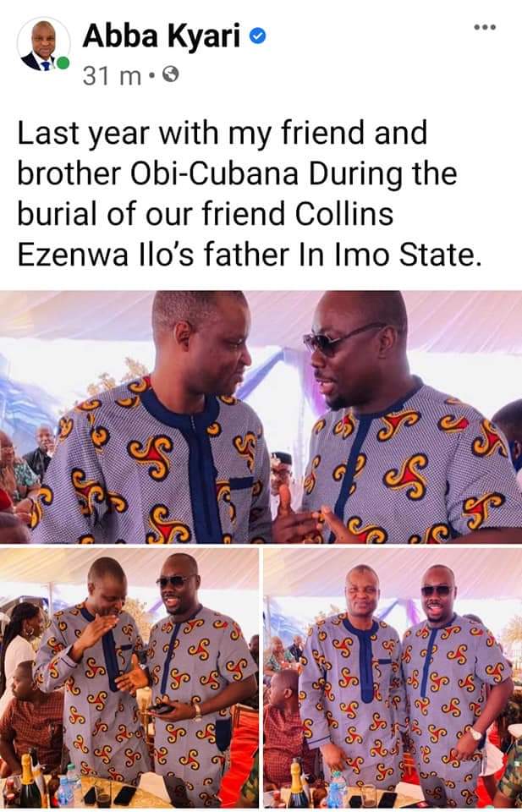Open the large top photo
522x812 pixels.
point(261,417)
